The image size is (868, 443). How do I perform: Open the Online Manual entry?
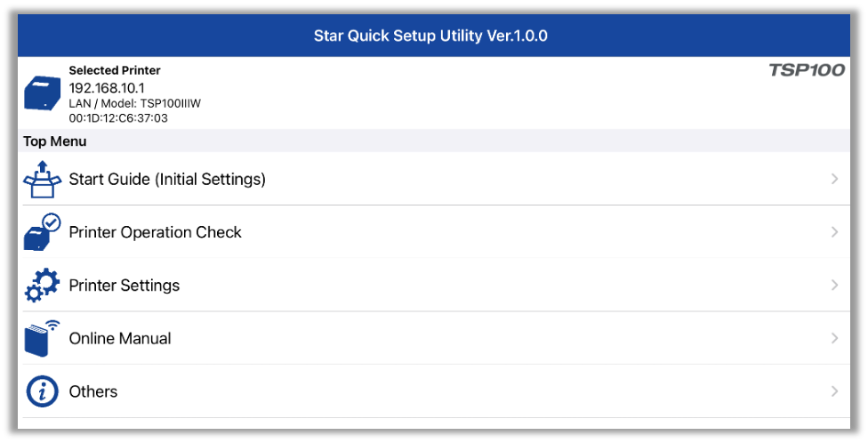[120, 338]
